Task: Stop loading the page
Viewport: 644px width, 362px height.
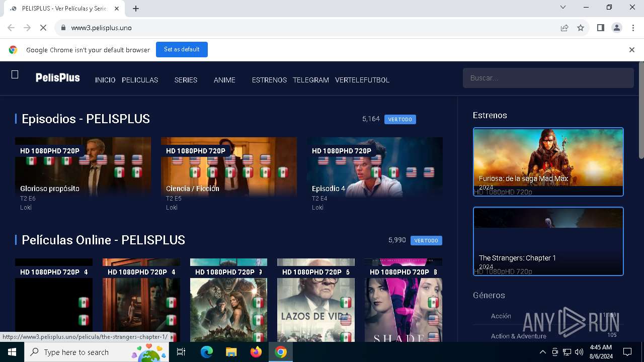Action: [43, 28]
